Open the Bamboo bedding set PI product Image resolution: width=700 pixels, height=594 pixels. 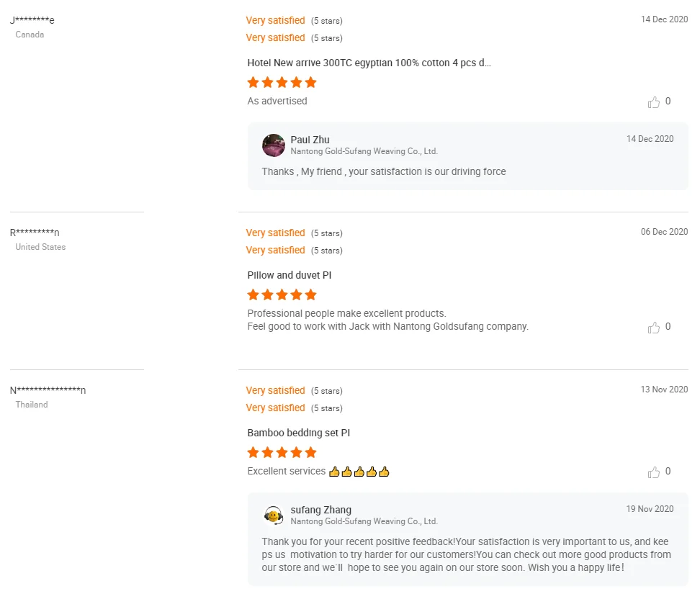[298, 433]
